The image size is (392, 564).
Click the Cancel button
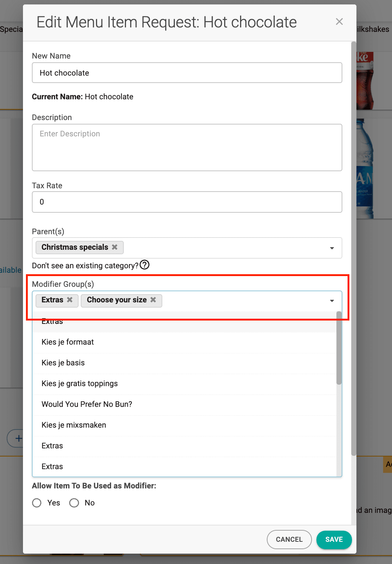[x=289, y=540]
